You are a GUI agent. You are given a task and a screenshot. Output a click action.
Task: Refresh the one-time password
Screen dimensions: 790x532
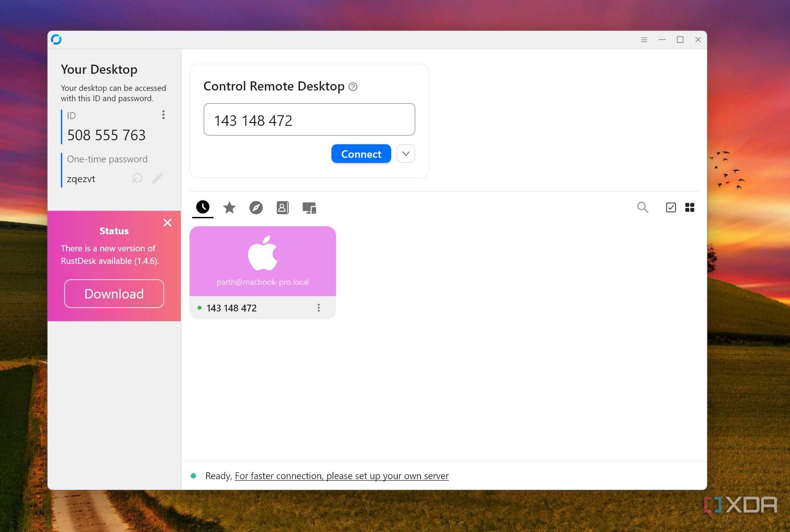(137, 178)
